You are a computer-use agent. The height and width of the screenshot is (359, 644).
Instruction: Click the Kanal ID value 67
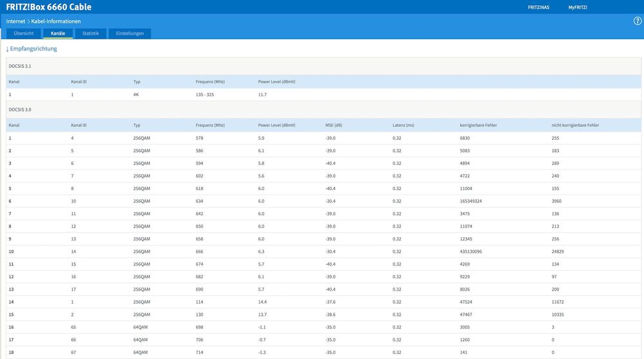tap(73, 353)
